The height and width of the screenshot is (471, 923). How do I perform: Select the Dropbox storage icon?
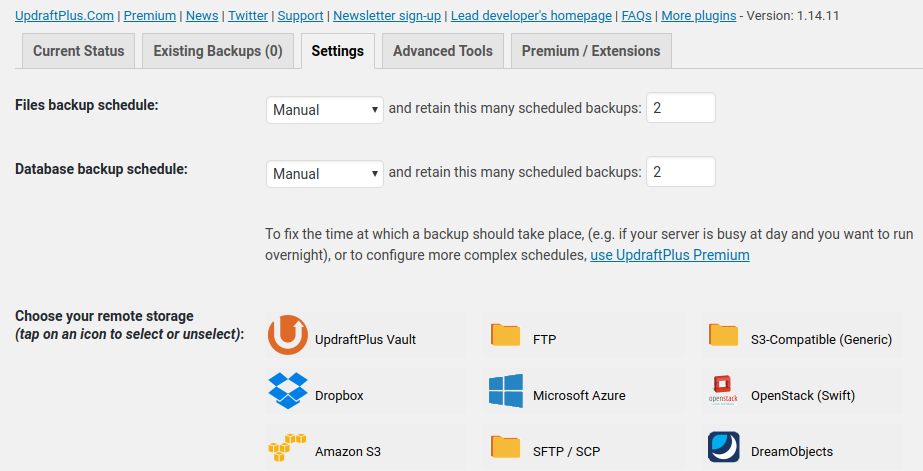click(288, 391)
